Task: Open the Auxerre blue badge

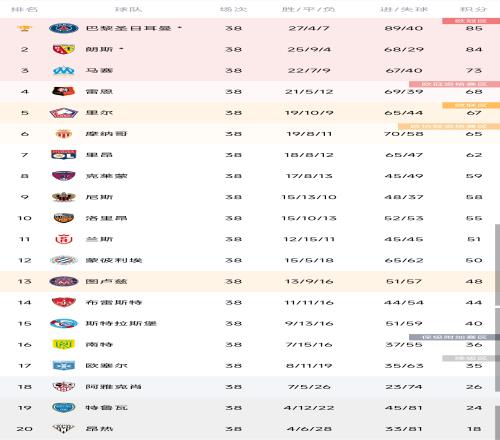Action: [x=64, y=366]
